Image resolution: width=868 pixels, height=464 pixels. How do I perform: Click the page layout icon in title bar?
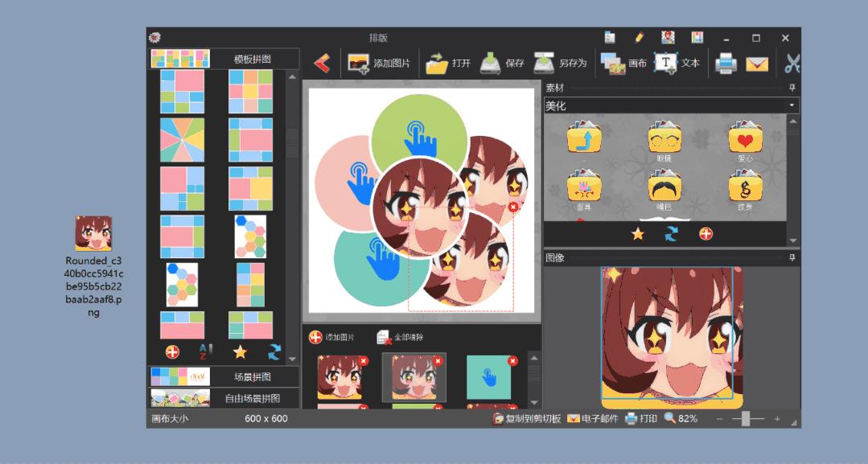(610, 38)
